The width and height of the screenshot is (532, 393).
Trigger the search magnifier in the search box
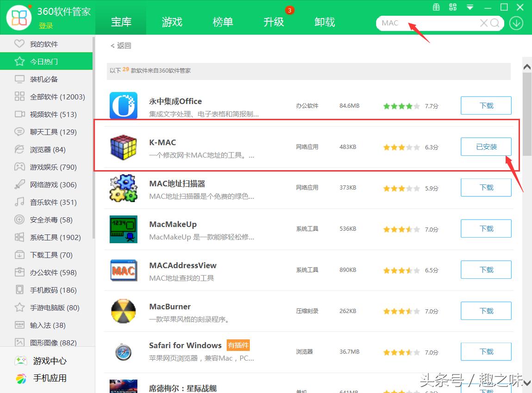(x=495, y=23)
